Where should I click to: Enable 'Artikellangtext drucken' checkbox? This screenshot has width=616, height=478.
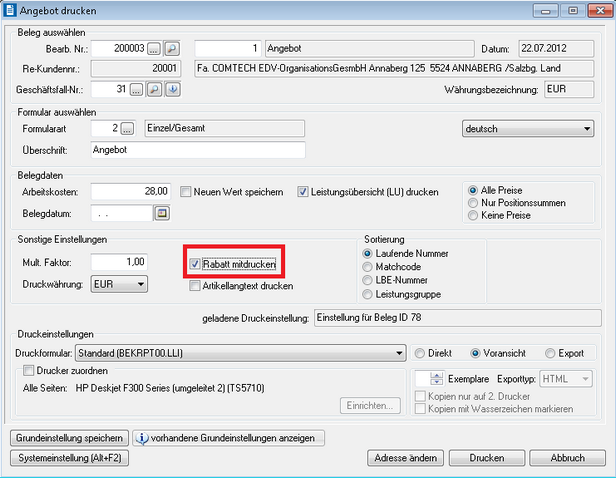[196, 286]
